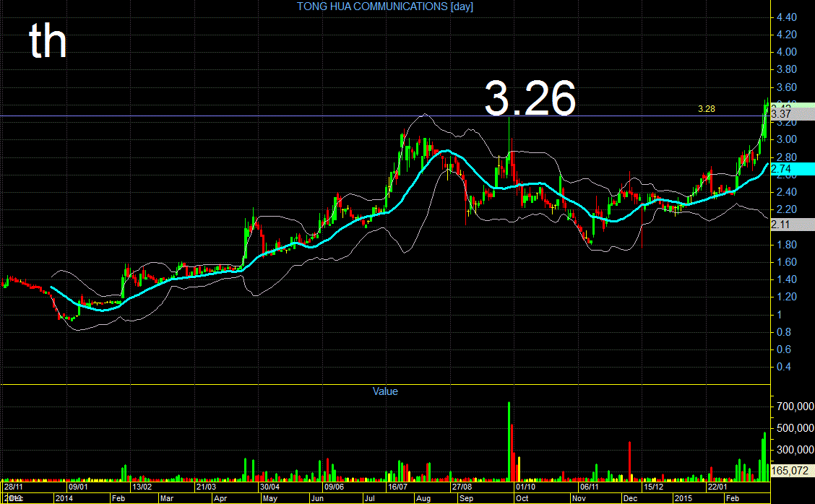815x504 pixels.
Task: Click the 2.80 price axis label
Action: point(786,157)
